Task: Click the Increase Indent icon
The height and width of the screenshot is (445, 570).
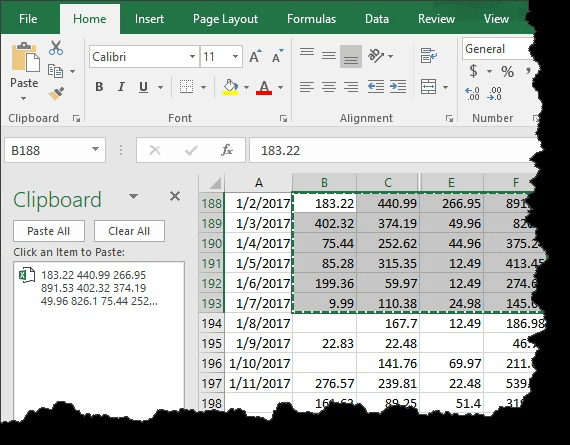Action: click(398, 87)
